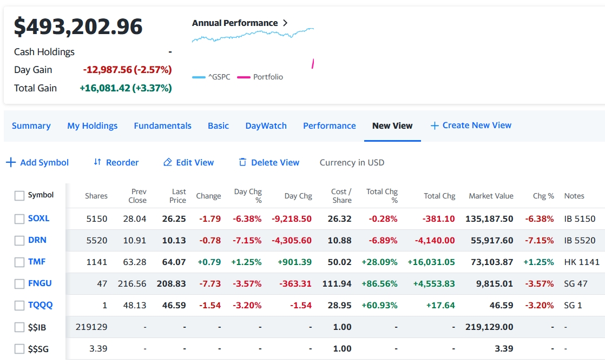The width and height of the screenshot is (605, 364).
Task: Click the pink Portfolio legend swatch
Action: [x=243, y=77]
